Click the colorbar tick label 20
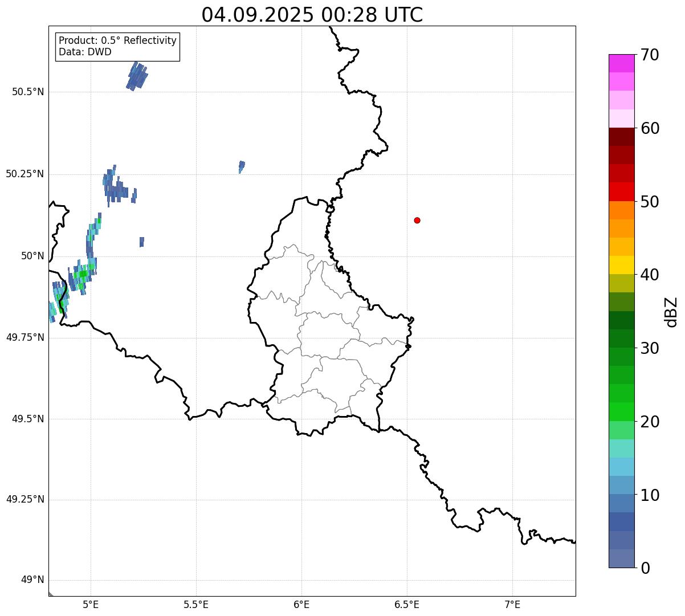The height and width of the screenshot is (616, 685). coord(650,422)
